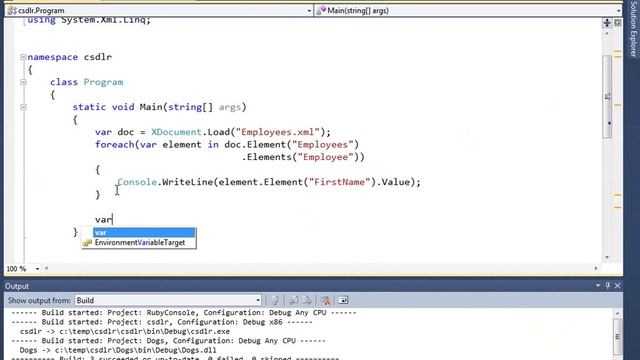640x360 pixels.
Task: Click 'using System.Xml.Linq;' line
Action: point(89,20)
